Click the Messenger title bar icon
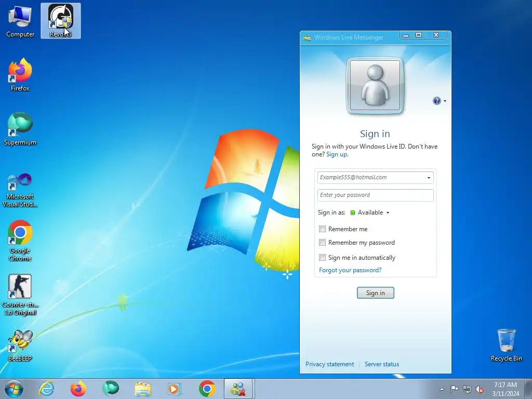 tap(308, 37)
